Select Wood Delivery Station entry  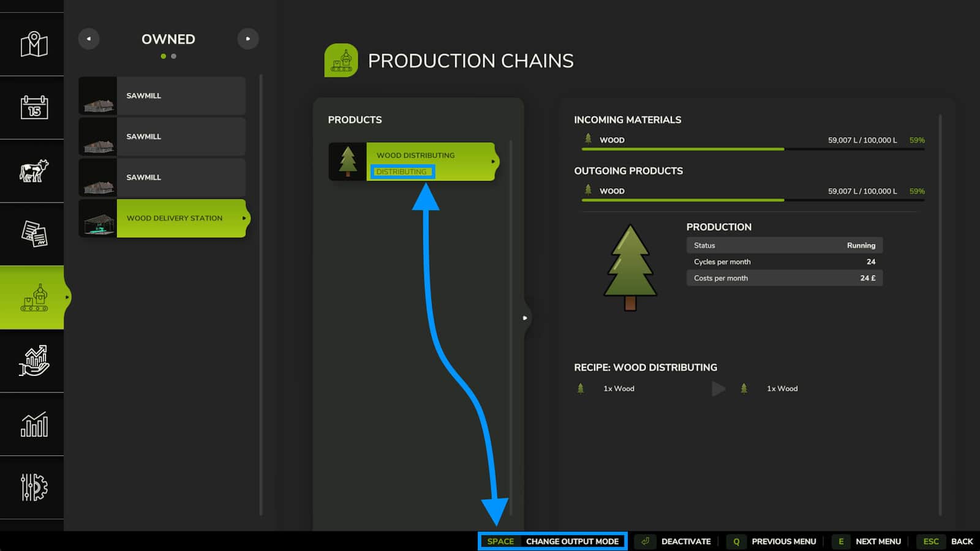pyautogui.click(x=164, y=218)
